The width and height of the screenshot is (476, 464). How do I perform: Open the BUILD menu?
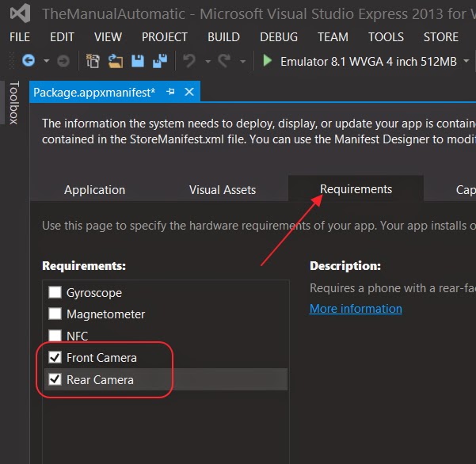click(x=223, y=37)
